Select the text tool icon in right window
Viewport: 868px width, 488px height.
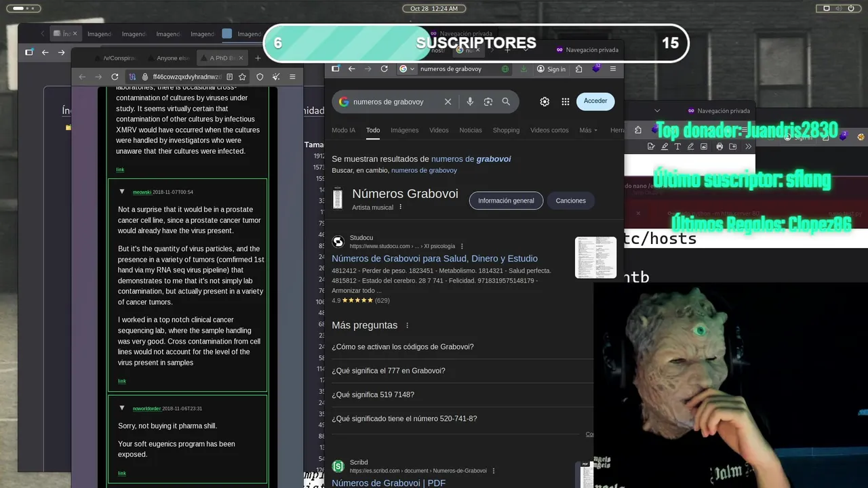point(677,146)
